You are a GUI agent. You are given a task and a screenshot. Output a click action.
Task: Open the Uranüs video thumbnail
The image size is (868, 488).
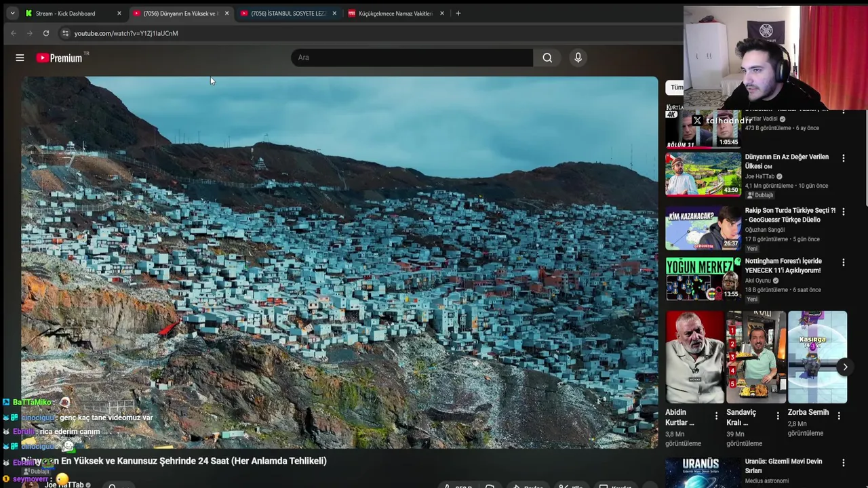[x=703, y=473]
